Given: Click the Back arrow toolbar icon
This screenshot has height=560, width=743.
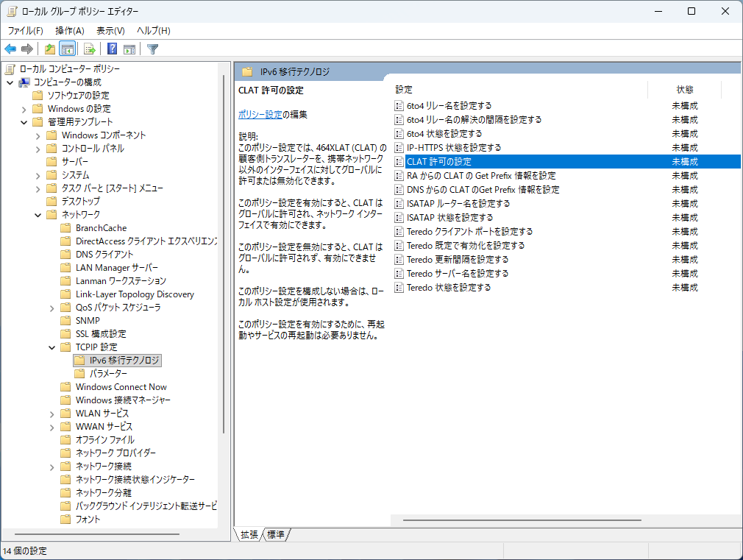Looking at the screenshot, I should (x=10, y=49).
